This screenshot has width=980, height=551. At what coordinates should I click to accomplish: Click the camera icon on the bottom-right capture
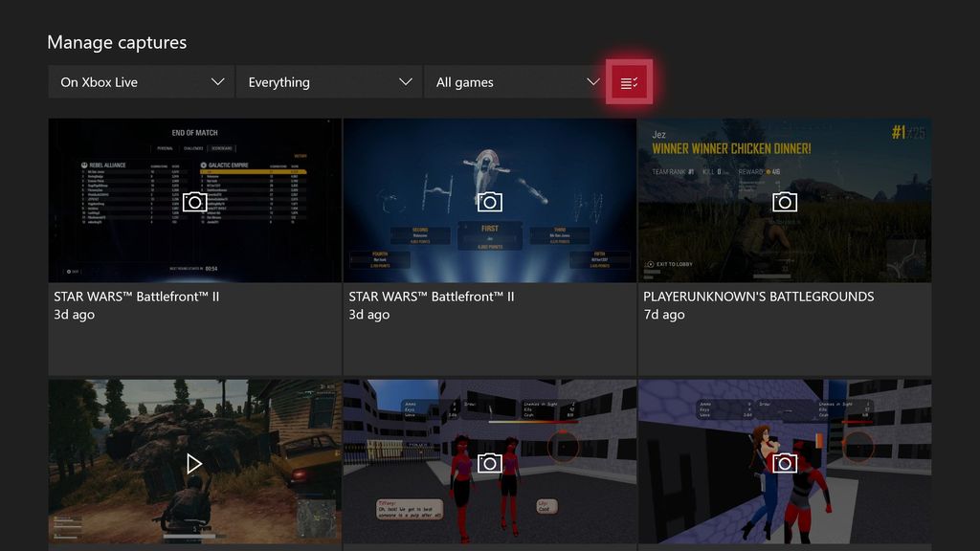pyautogui.click(x=785, y=463)
